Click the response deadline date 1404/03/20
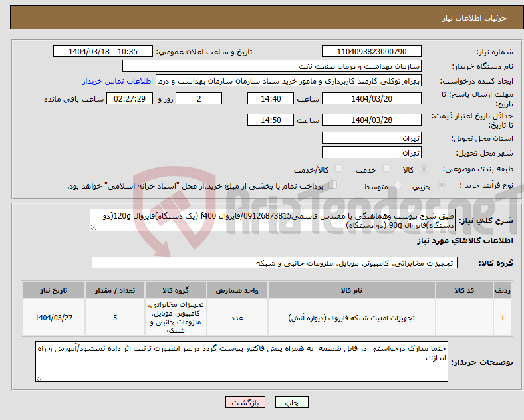524x420 pixels. [371, 99]
